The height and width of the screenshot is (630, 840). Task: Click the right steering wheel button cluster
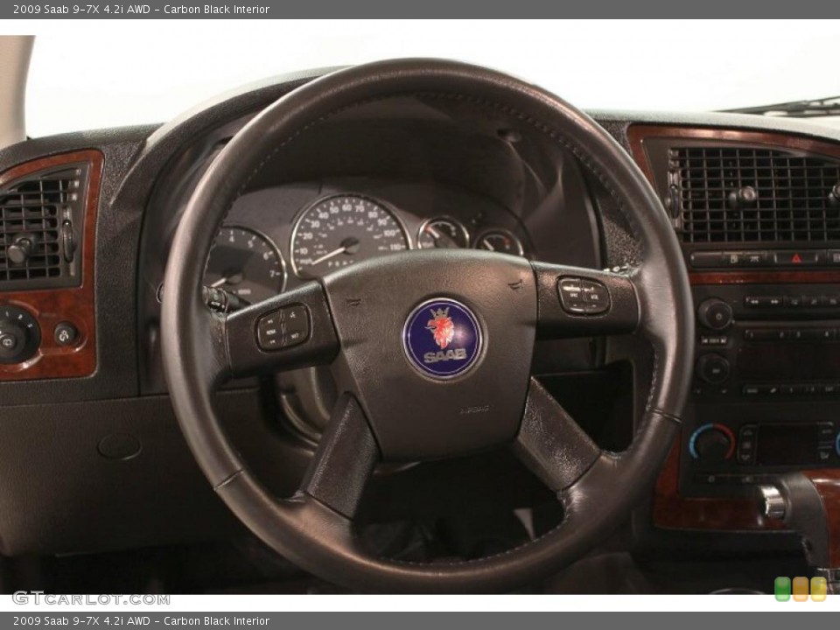tap(584, 296)
